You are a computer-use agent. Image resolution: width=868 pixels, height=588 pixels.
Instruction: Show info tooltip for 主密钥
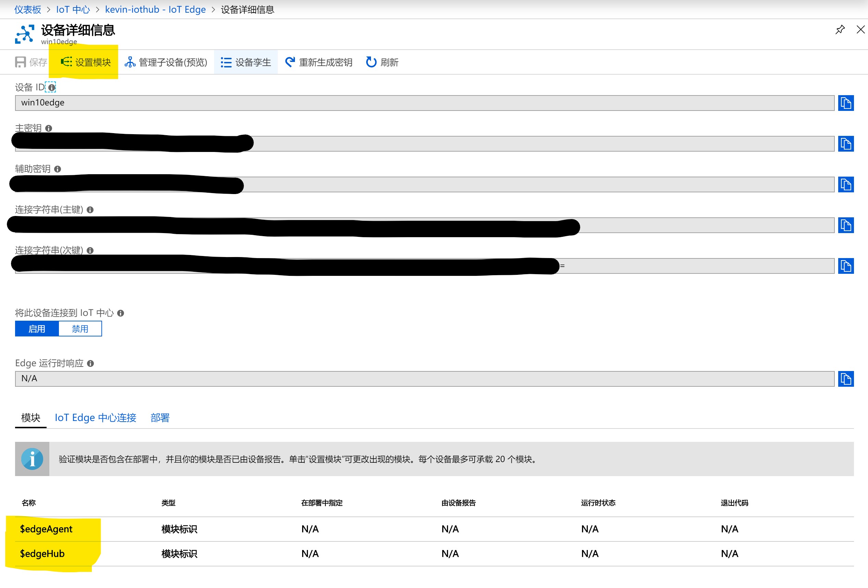pyautogui.click(x=49, y=128)
